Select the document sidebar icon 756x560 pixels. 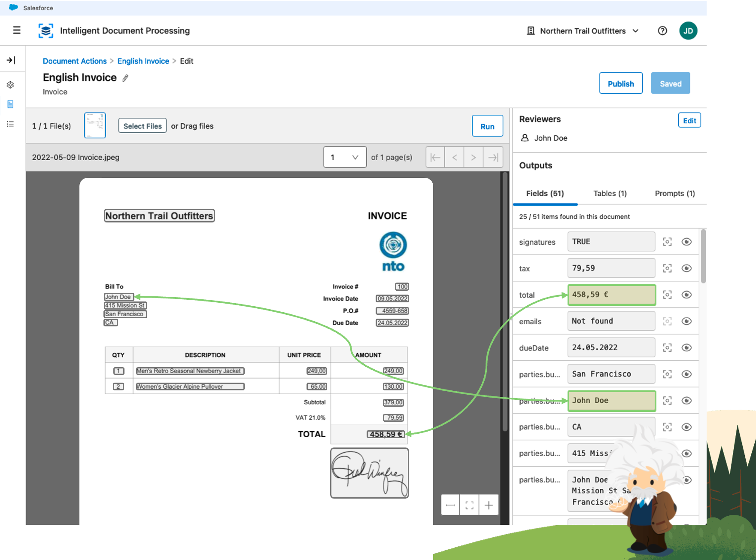tap(11, 104)
